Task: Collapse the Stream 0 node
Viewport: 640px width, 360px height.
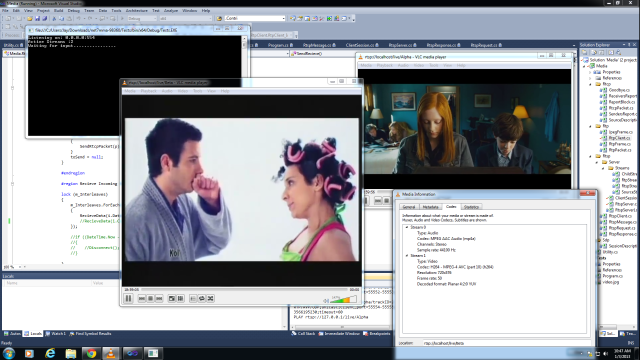Action: [x=407, y=227]
